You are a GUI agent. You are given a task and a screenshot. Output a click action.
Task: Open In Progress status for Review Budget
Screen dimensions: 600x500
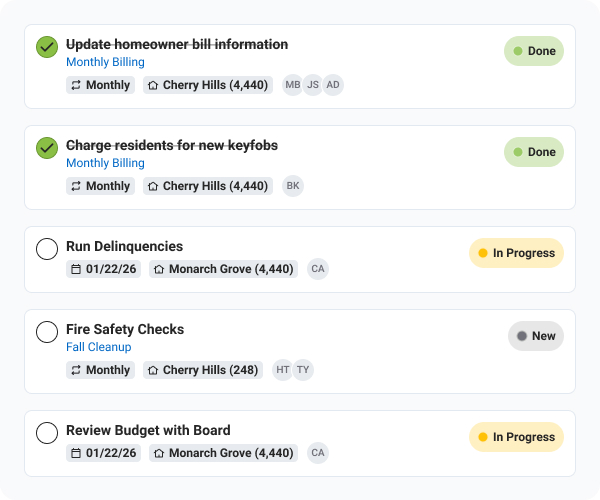[516, 437]
